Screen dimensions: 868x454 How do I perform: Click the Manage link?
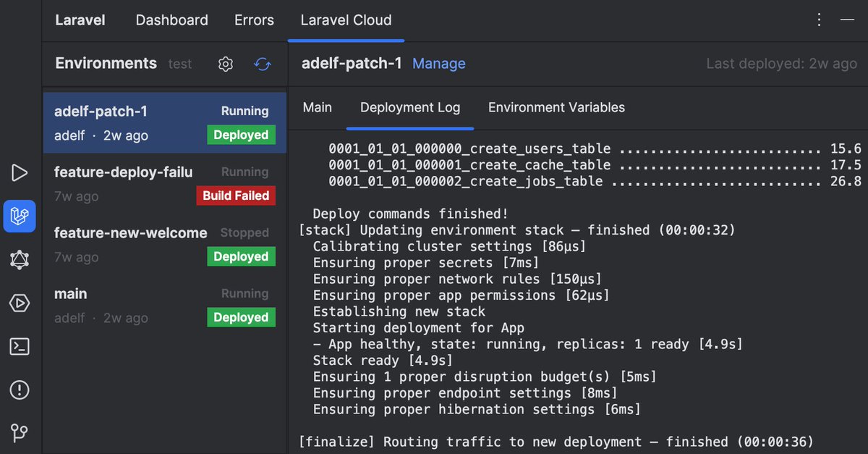tap(439, 64)
